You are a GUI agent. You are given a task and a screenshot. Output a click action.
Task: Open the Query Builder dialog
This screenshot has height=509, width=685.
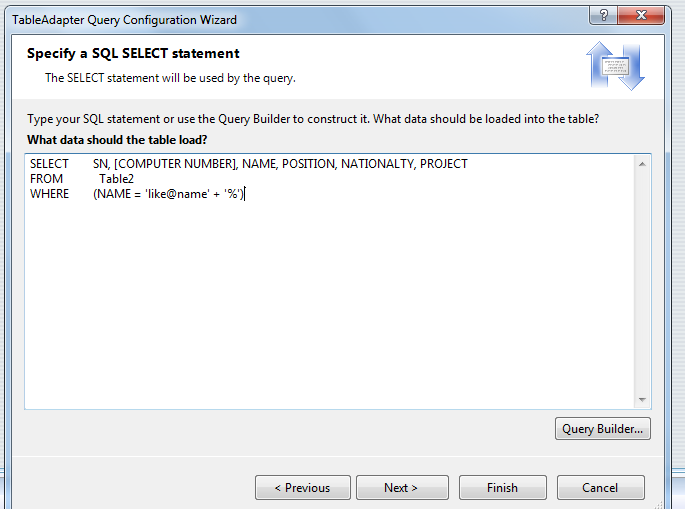click(602, 429)
